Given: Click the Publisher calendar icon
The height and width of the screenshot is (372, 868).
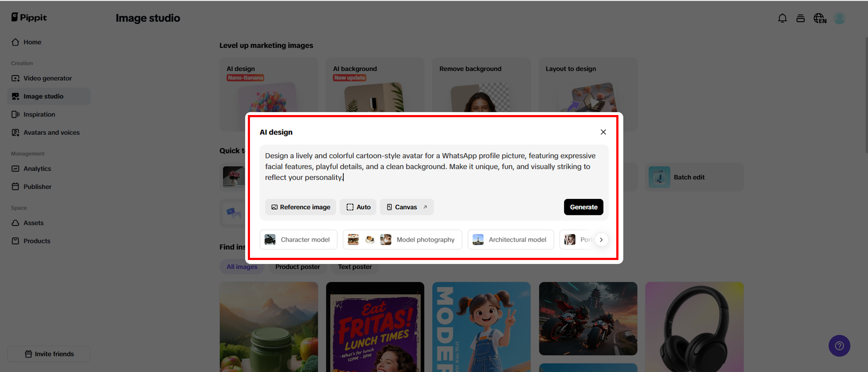Looking at the screenshot, I should tap(16, 187).
